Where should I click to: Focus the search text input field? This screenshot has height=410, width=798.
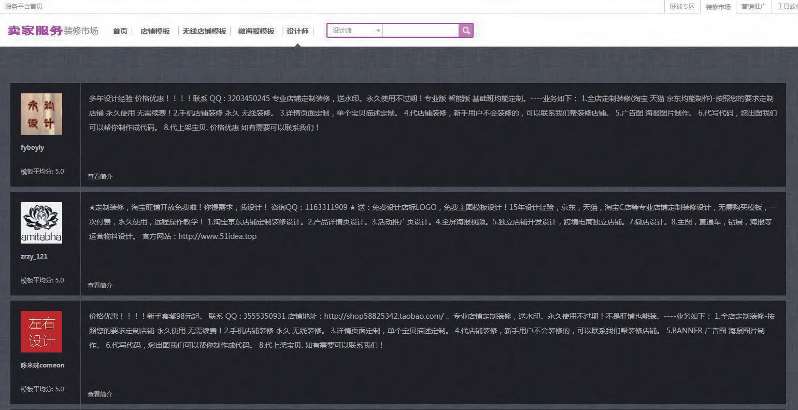(420, 31)
